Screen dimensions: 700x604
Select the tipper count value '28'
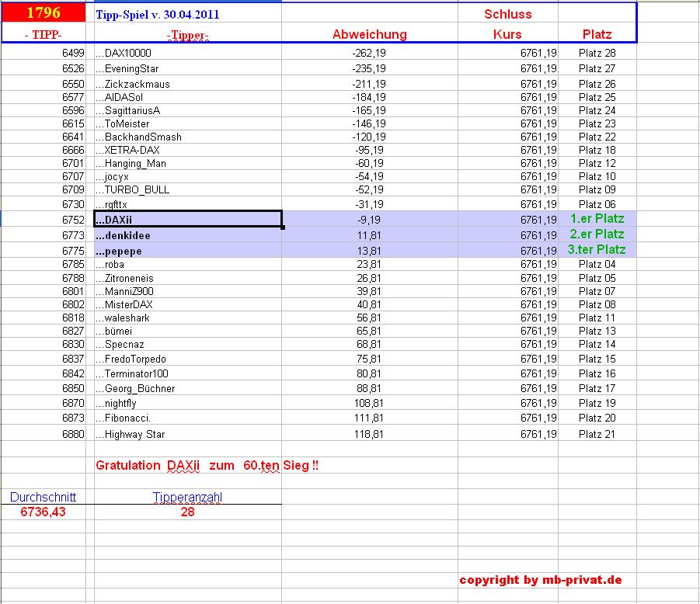[x=187, y=512]
